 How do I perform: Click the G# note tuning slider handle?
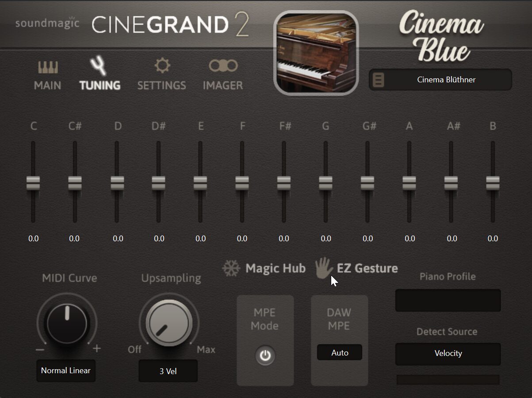[x=367, y=183]
